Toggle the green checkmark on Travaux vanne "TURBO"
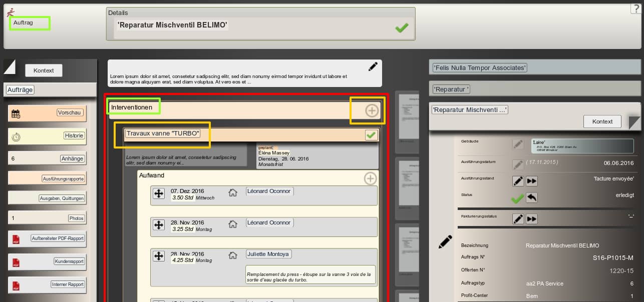Viewport: 644px width, 302px height. [x=371, y=135]
